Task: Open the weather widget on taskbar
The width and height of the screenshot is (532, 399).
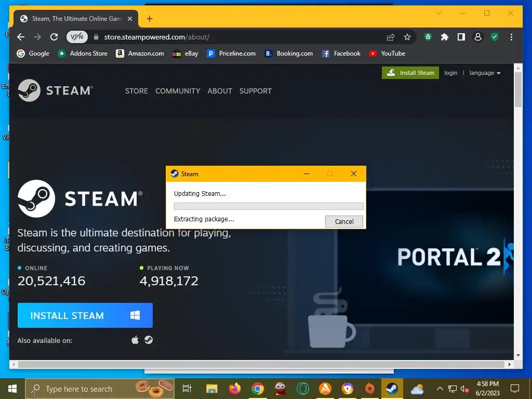Action: 417,389
